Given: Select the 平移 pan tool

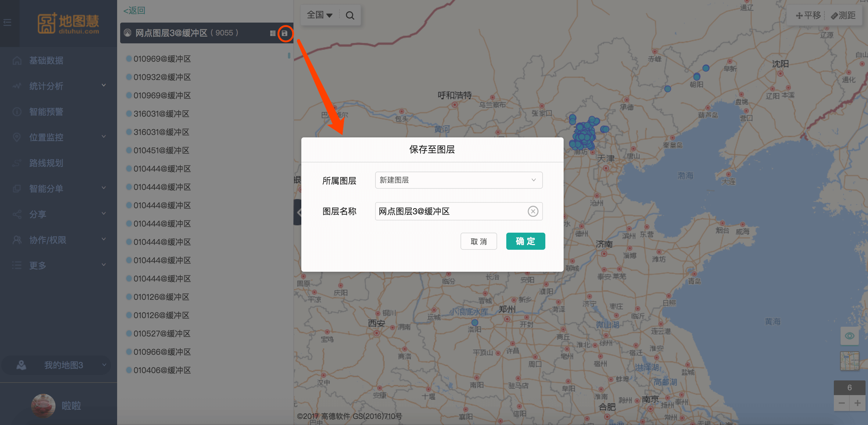Looking at the screenshot, I should [808, 16].
